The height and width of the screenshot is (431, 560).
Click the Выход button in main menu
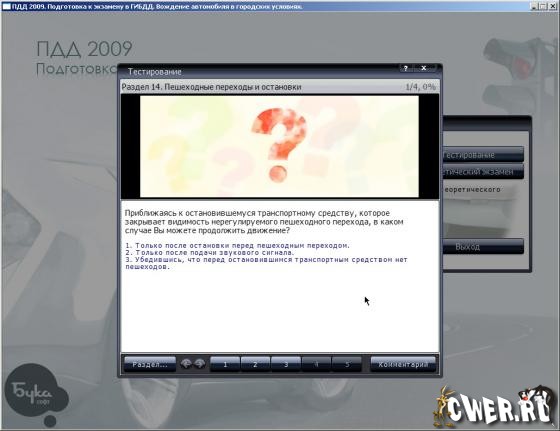(x=483, y=247)
